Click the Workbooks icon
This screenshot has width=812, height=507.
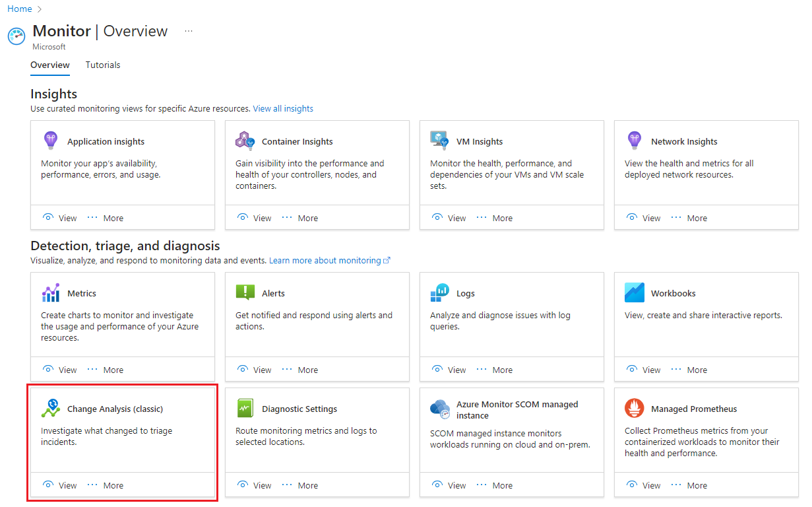tap(635, 292)
